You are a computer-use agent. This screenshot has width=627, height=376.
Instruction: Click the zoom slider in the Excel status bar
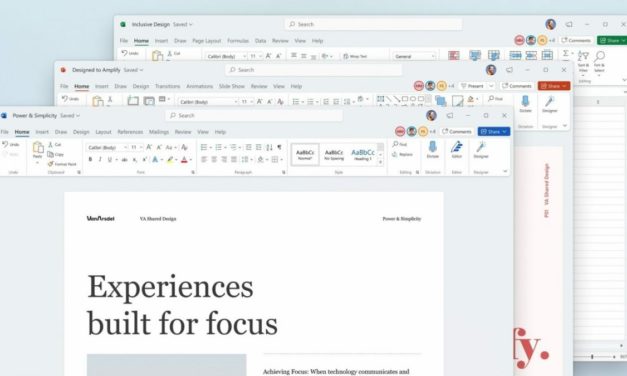click(592, 356)
